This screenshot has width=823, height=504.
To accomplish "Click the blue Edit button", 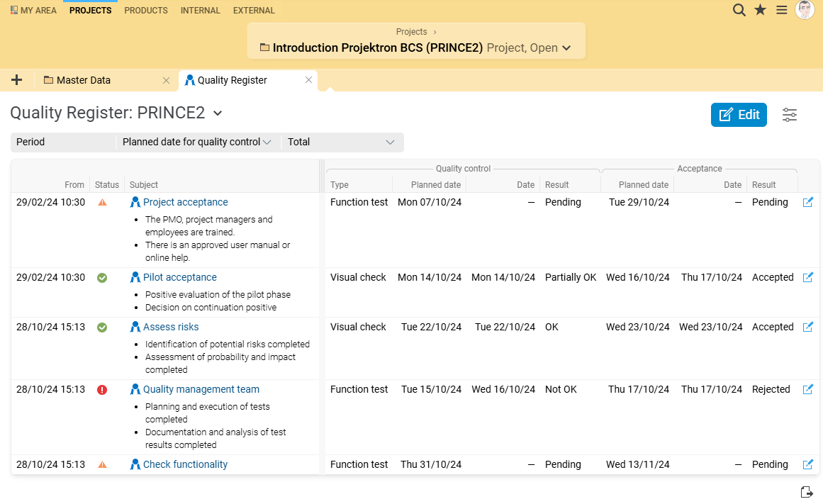I will tap(739, 114).
